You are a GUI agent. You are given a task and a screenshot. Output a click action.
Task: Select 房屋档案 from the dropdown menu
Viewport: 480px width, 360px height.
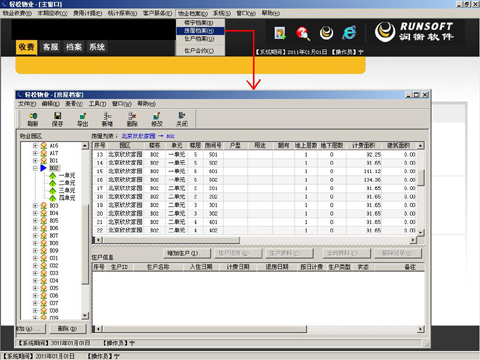point(199,31)
